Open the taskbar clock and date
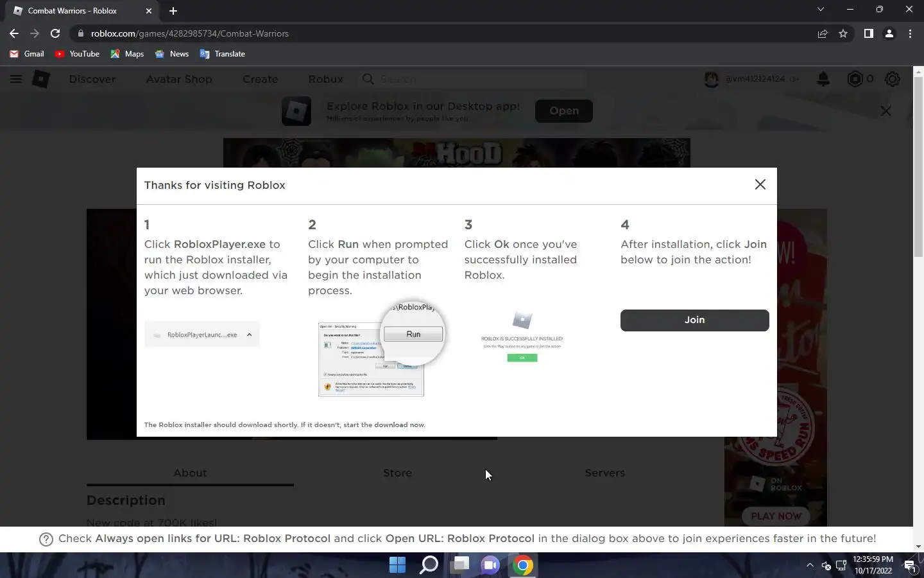 click(873, 565)
